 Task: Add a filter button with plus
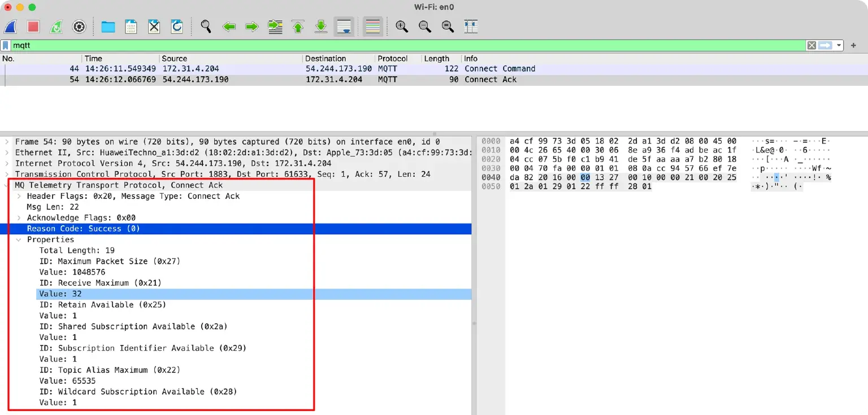point(853,46)
